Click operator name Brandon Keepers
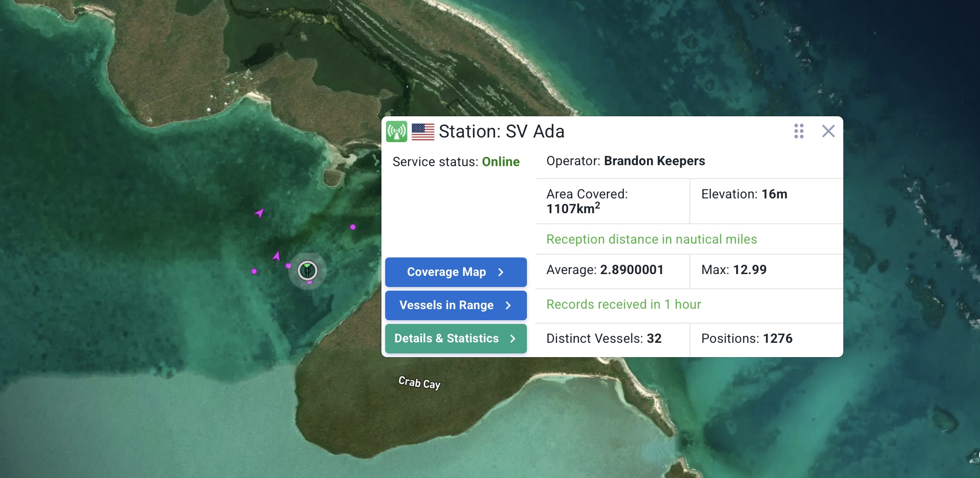The width and height of the screenshot is (980, 478). (654, 161)
